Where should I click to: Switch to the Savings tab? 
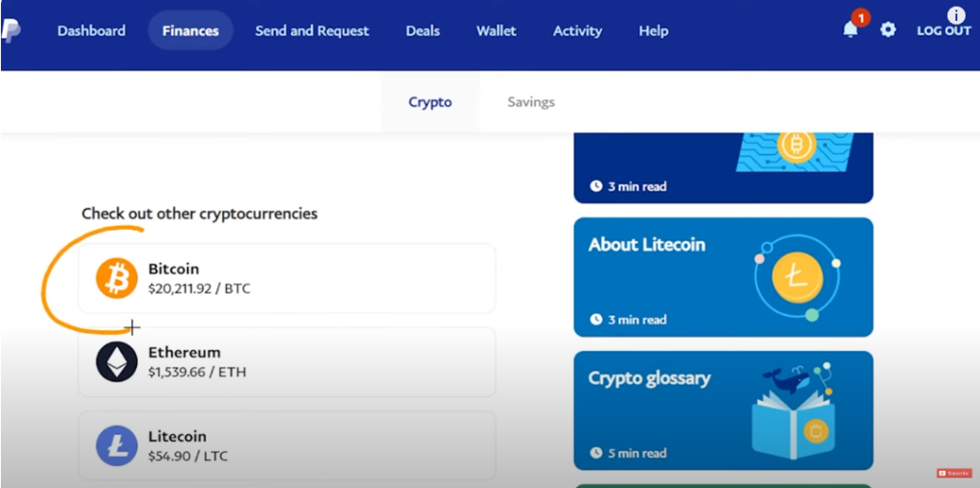(x=530, y=101)
